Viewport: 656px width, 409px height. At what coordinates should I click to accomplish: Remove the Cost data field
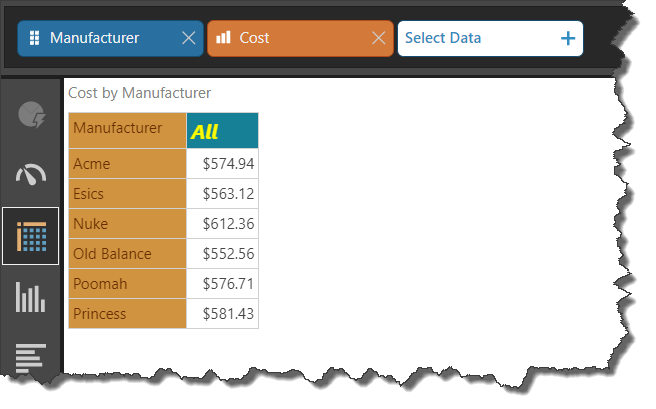(x=378, y=38)
